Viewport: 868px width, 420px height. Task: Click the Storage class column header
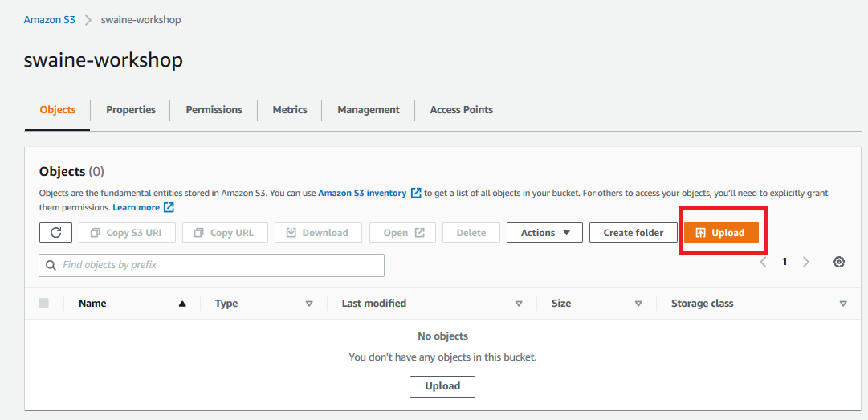click(702, 304)
